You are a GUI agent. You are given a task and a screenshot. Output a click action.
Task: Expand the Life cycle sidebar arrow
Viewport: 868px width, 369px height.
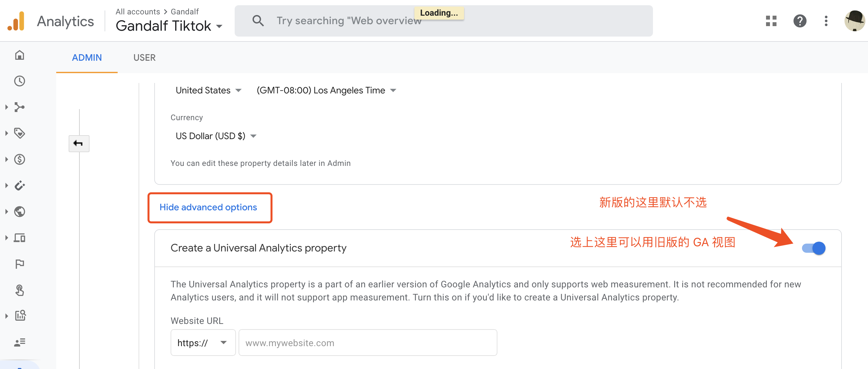point(7,107)
